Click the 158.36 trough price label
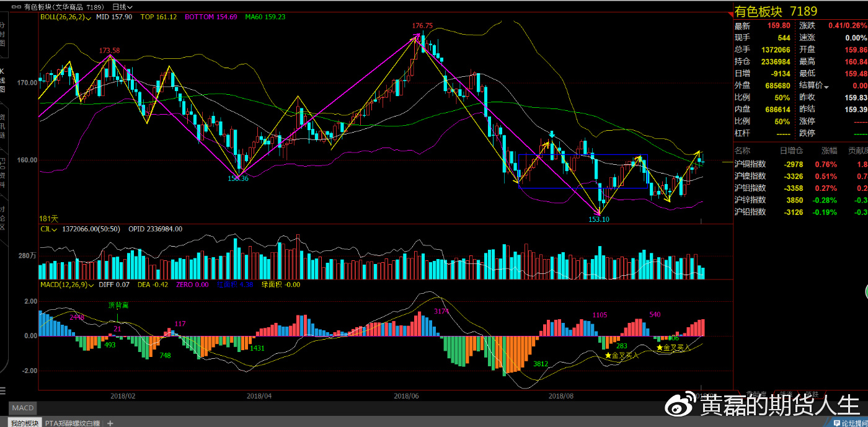Image resolution: width=868 pixels, height=427 pixels. tap(238, 178)
